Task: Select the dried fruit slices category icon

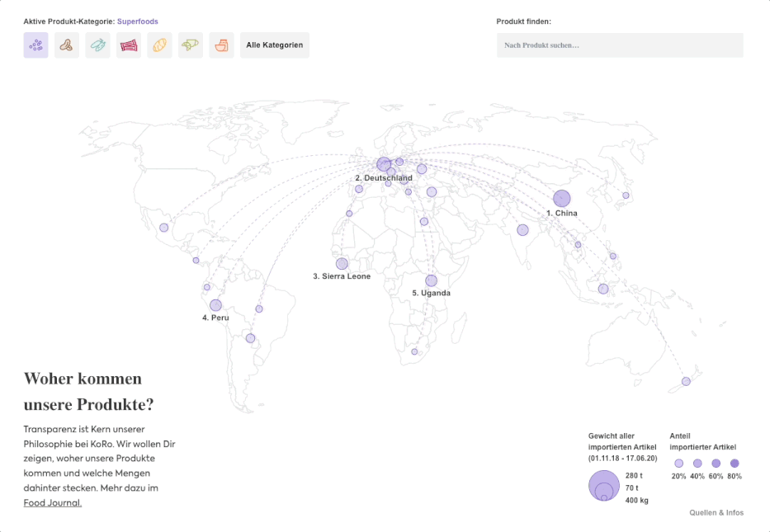Action: (97, 45)
